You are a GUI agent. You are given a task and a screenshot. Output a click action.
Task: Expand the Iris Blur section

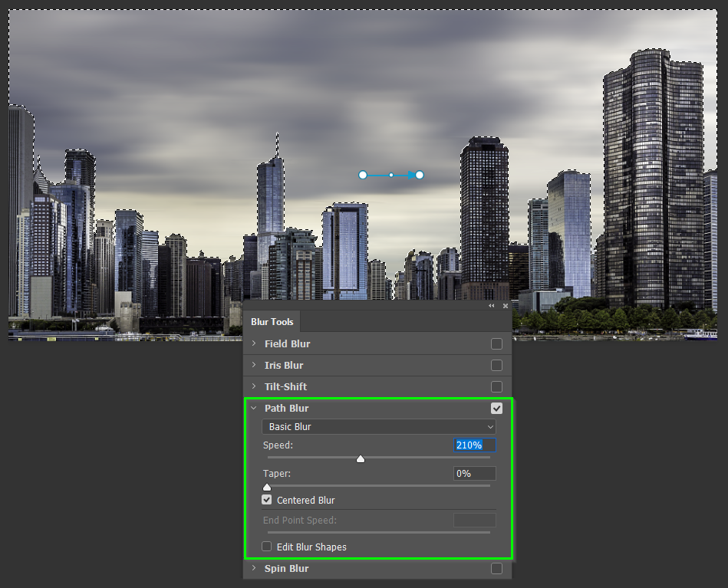tap(254, 365)
